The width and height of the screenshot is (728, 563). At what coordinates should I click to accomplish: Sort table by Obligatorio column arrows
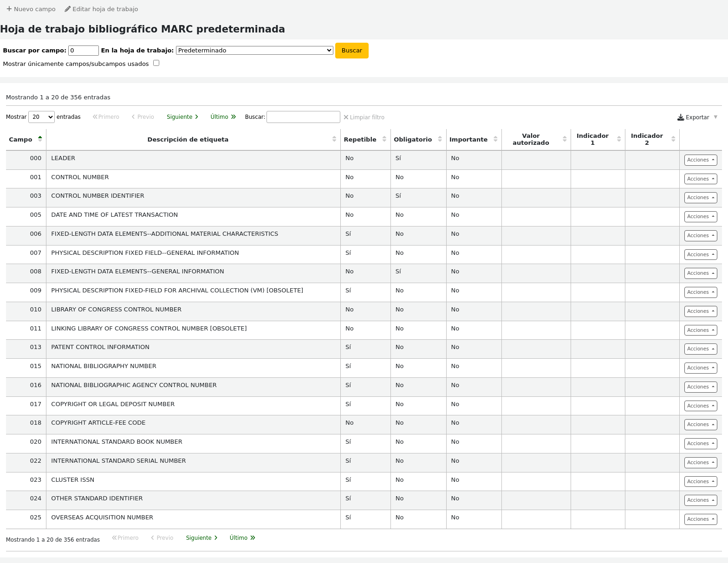coord(440,139)
